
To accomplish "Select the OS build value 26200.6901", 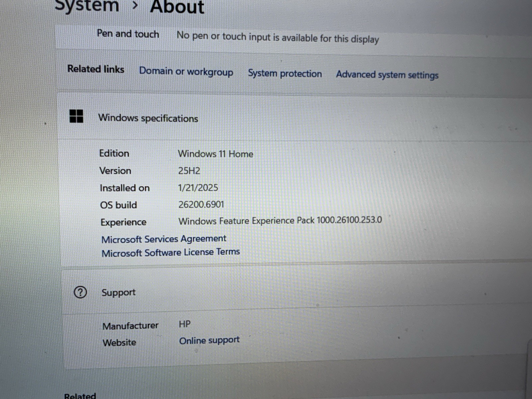I will coord(201,204).
